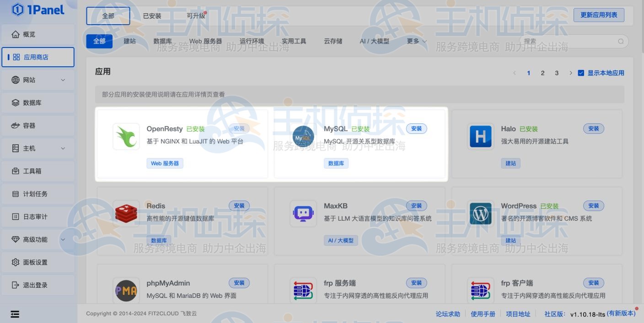Screen dimensions: 644x323
Task: Click the 更新应用列表 button
Action: coord(599,15)
